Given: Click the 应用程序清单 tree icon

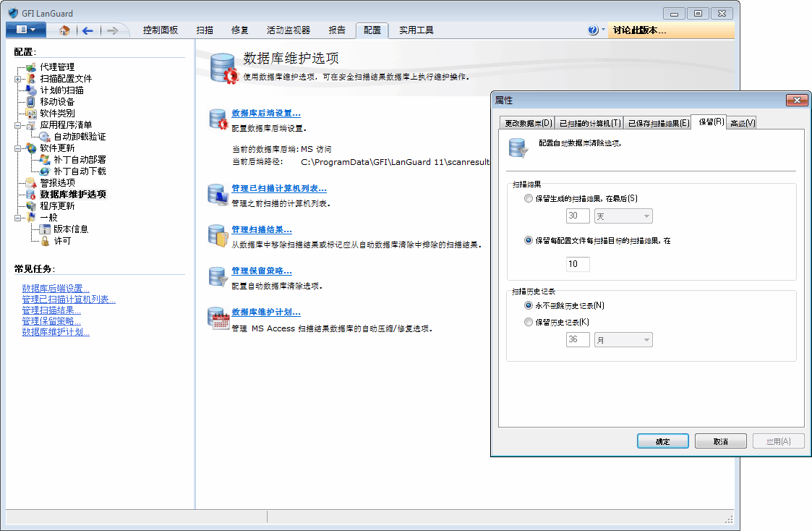Looking at the screenshot, I should [31, 125].
